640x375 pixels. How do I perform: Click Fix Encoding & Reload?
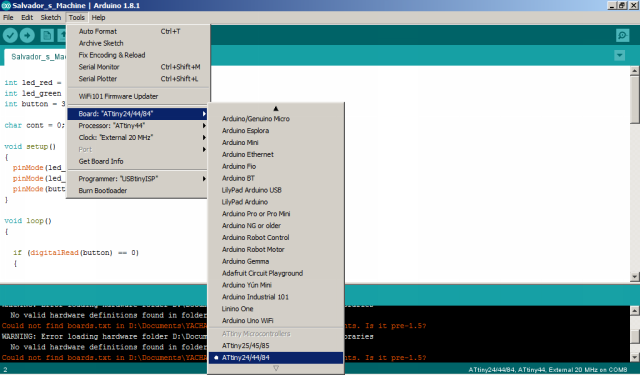[x=138, y=55]
